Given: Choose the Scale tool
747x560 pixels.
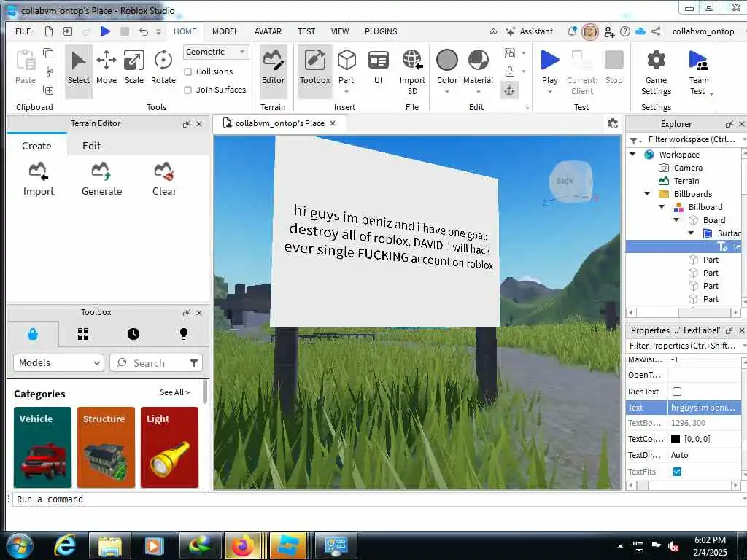Looking at the screenshot, I should point(134,68).
